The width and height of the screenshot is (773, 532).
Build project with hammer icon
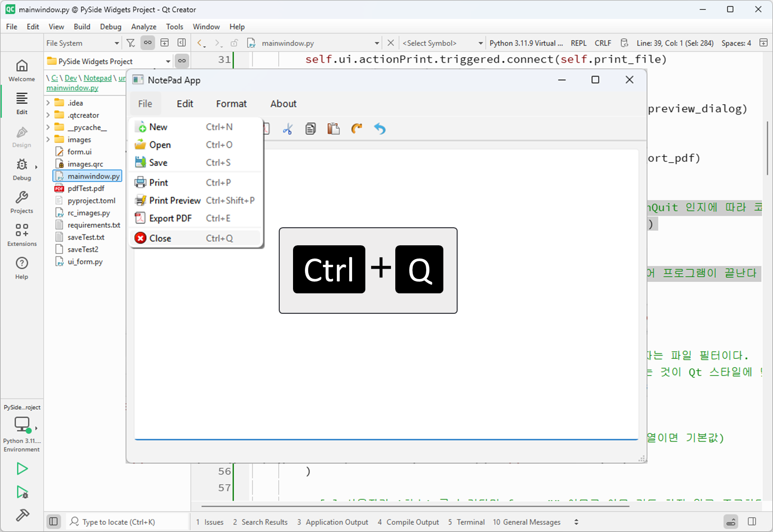[22, 515]
